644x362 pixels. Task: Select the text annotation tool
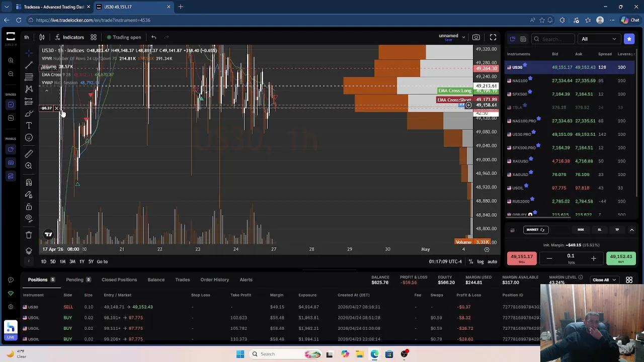pos(29,125)
